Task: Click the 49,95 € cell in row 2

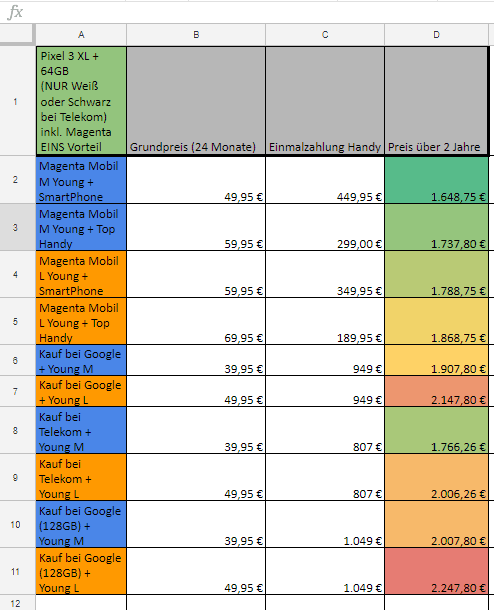Action: [196, 180]
